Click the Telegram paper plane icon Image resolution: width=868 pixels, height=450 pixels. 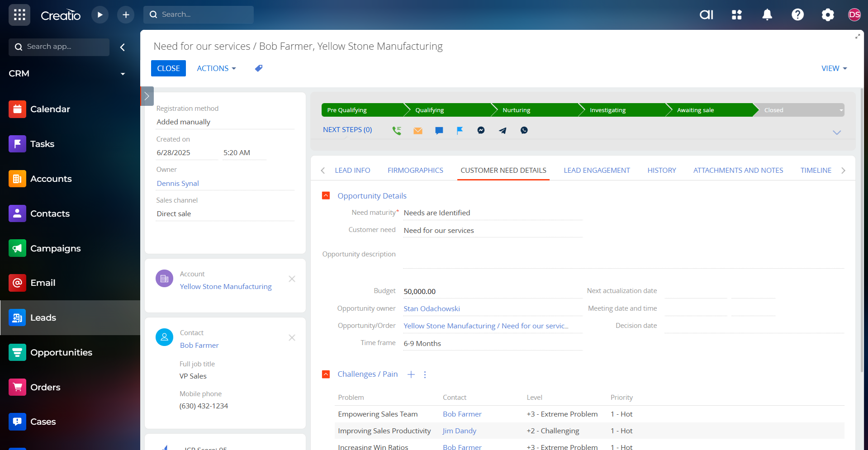pos(503,130)
